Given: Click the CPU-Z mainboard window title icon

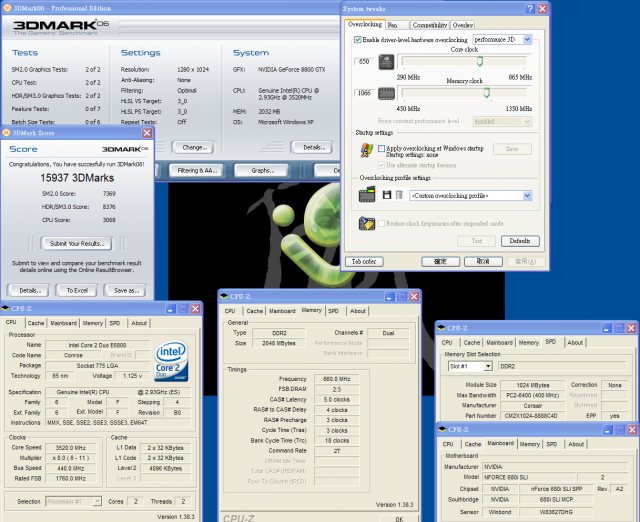Looking at the screenshot, I should 442,429.
